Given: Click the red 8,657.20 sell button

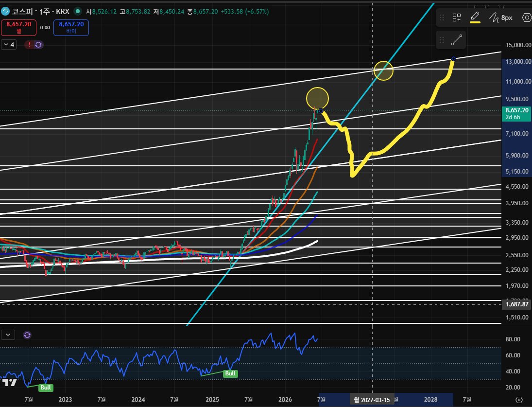Looking at the screenshot, I should 18,28.
